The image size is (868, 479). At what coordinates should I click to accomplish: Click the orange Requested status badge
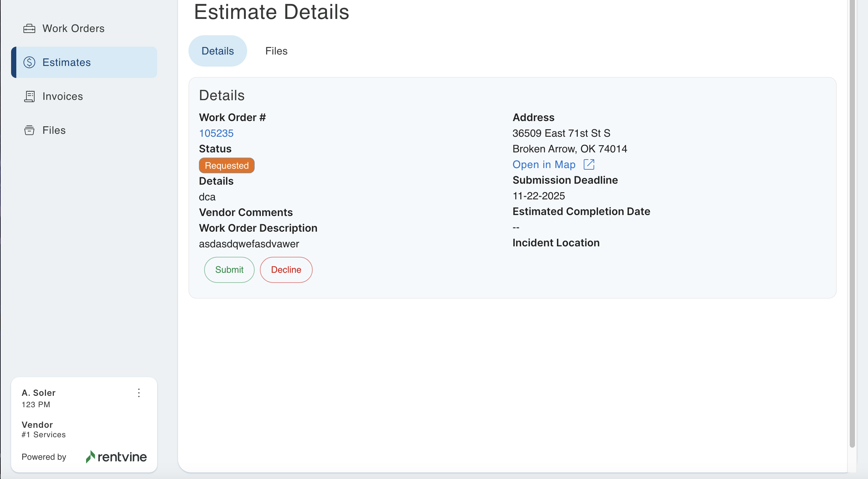(x=226, y=165)
